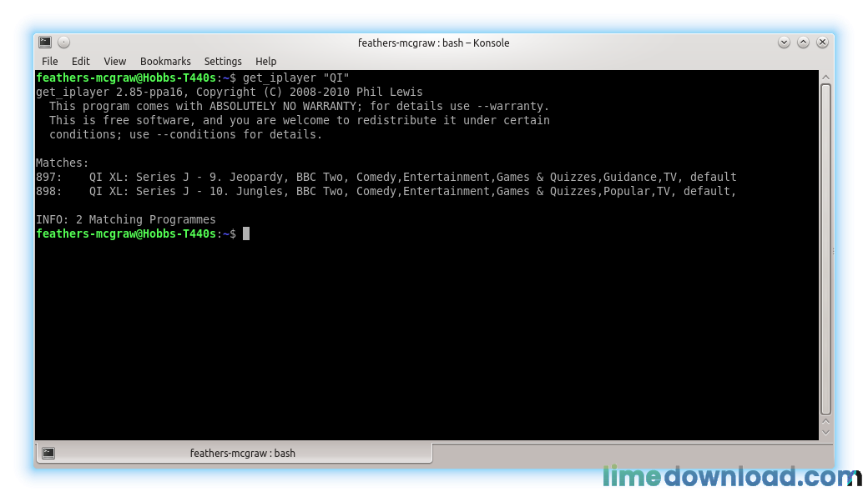Close the Konsole window
868x502 pixels.
click(823, 42)
